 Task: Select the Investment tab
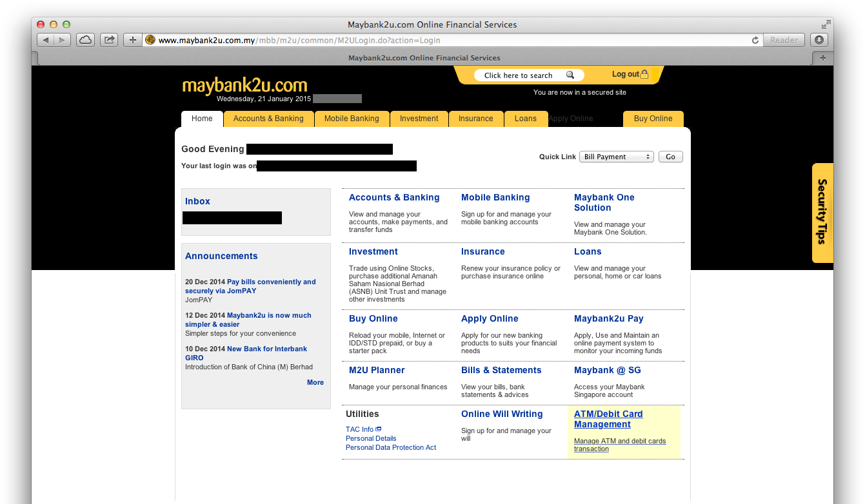pos(419,119)
